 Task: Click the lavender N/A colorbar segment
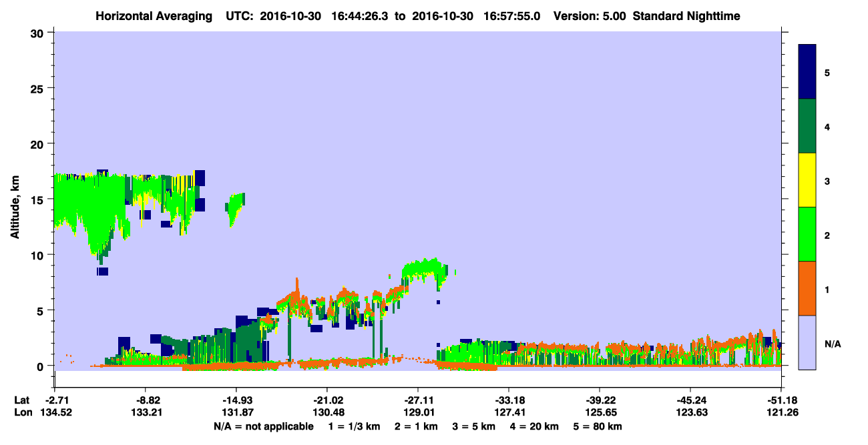(807, 342)
